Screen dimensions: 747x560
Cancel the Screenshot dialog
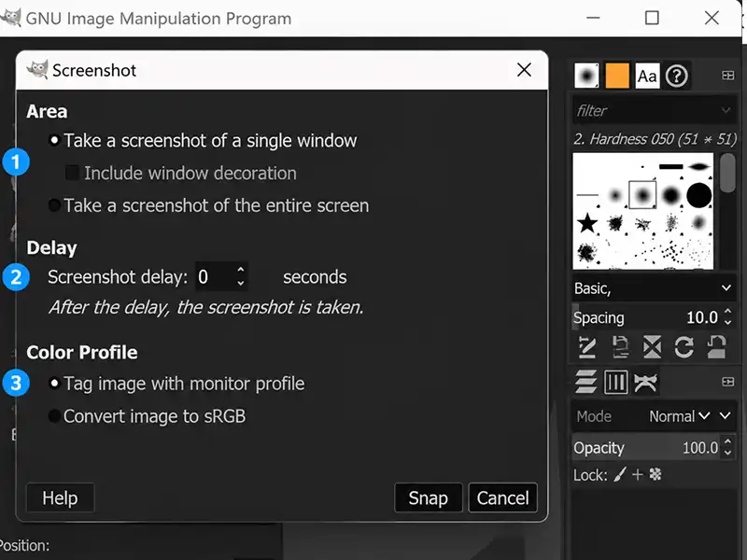click(x=502, y=497)
